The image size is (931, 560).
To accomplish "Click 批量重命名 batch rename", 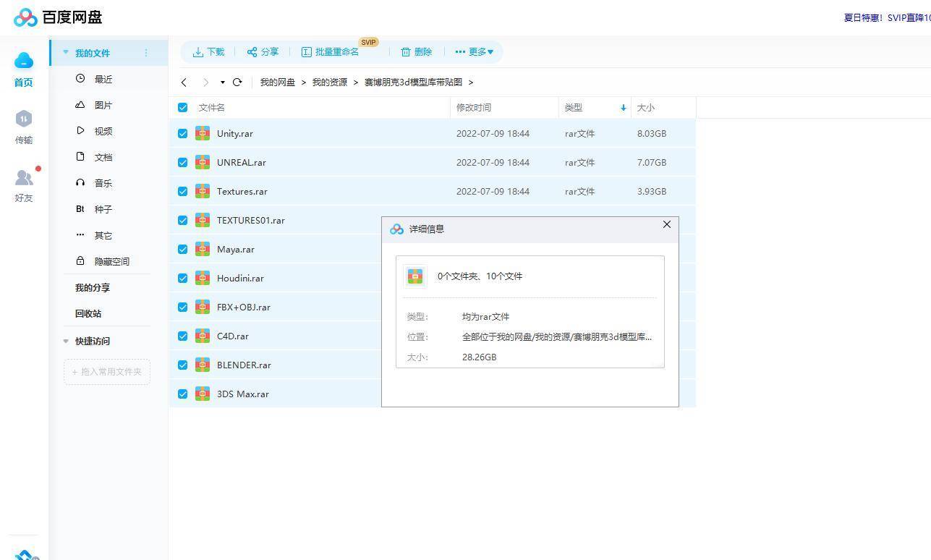I will [330, 52].
